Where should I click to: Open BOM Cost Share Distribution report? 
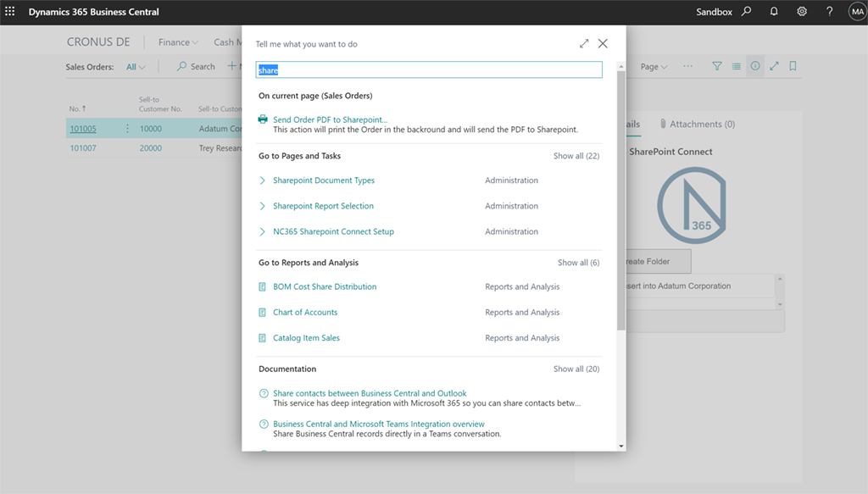[x=325, y=286]
